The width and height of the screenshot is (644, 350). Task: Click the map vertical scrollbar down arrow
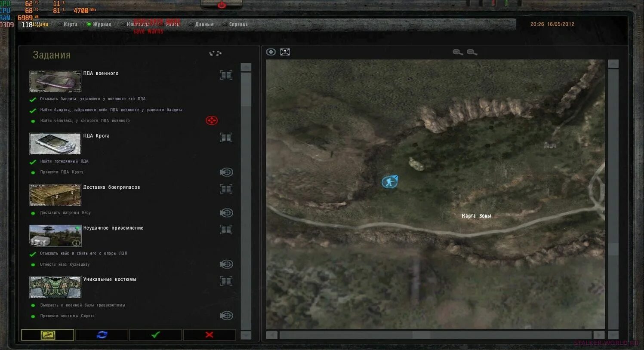point(613,335)
